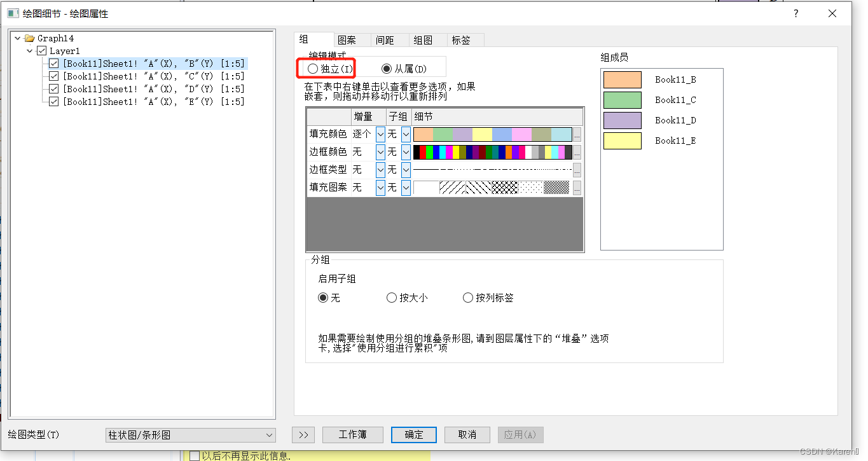Open the 填充图案 subgroup dropdown

click(406, 188)
